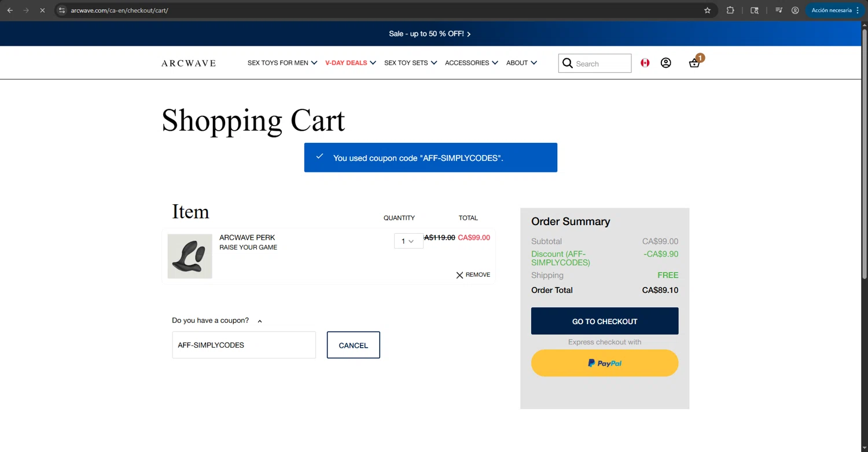Open the site information icon in the address bar
Viewport: 868px width, 452px height.
point(62,10)
